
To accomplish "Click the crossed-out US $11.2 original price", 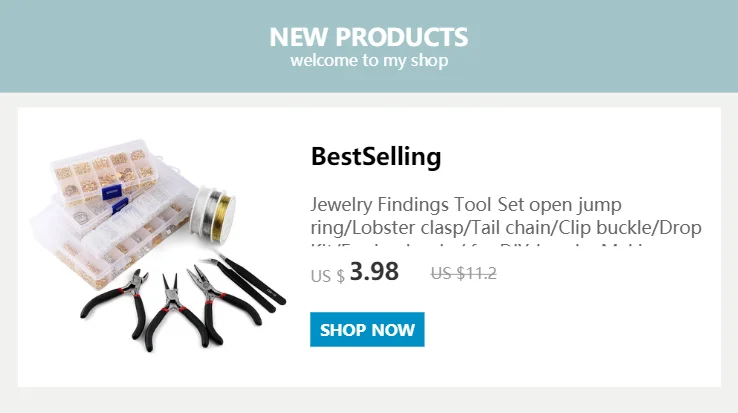I will 464,273.
